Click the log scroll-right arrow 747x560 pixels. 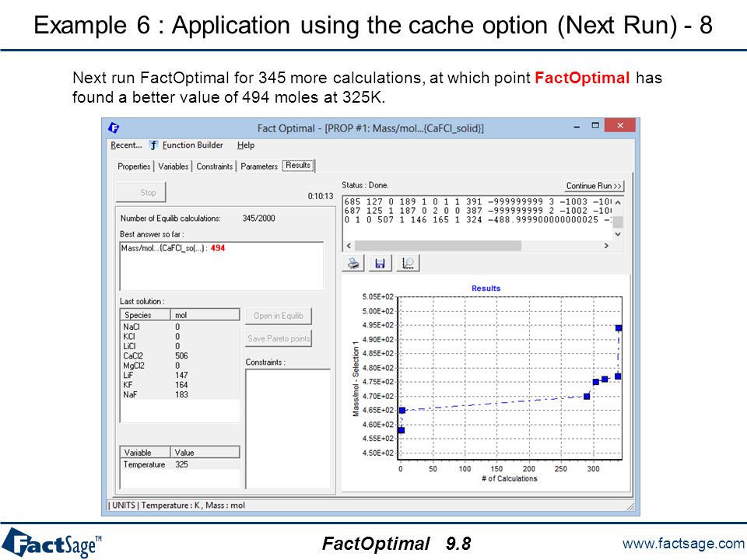(x=606, y=246)
